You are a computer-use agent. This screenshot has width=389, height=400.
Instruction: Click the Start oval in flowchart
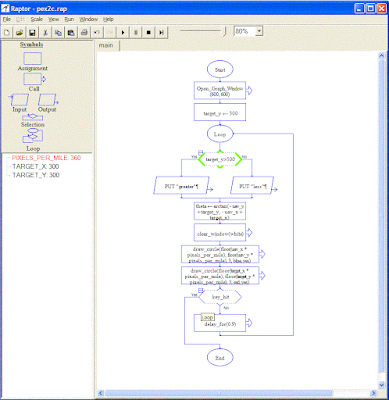tap(220, 70)
